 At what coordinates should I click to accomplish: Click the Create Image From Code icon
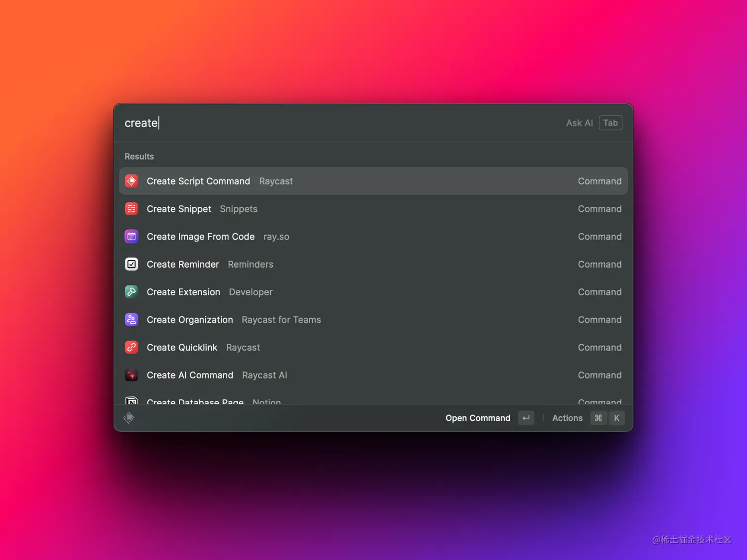(131, 237)
